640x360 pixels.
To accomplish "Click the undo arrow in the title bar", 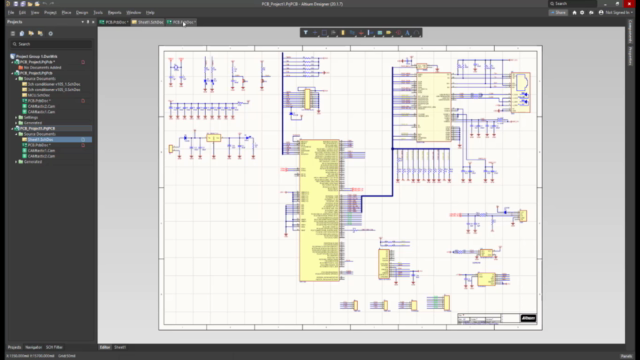I will 44,4.
